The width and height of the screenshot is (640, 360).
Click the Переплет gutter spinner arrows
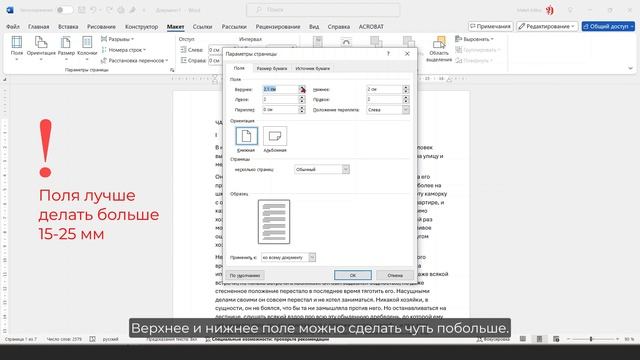(302, 109)
